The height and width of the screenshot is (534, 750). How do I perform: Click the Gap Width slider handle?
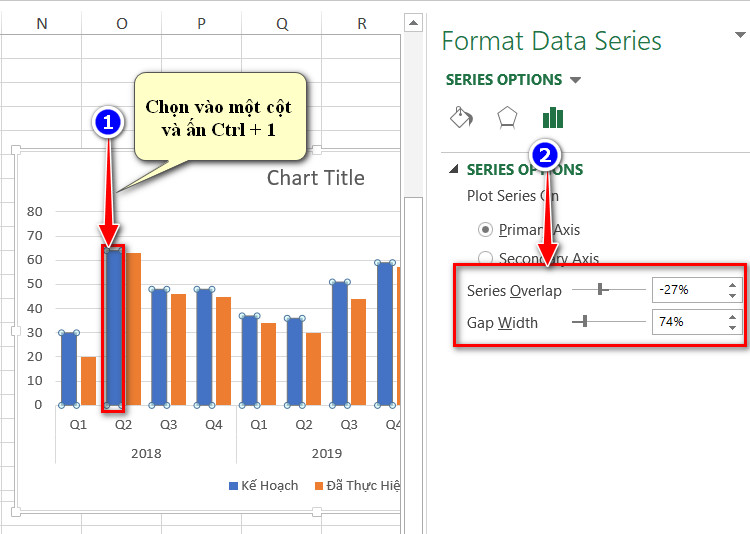coord(583,321)
